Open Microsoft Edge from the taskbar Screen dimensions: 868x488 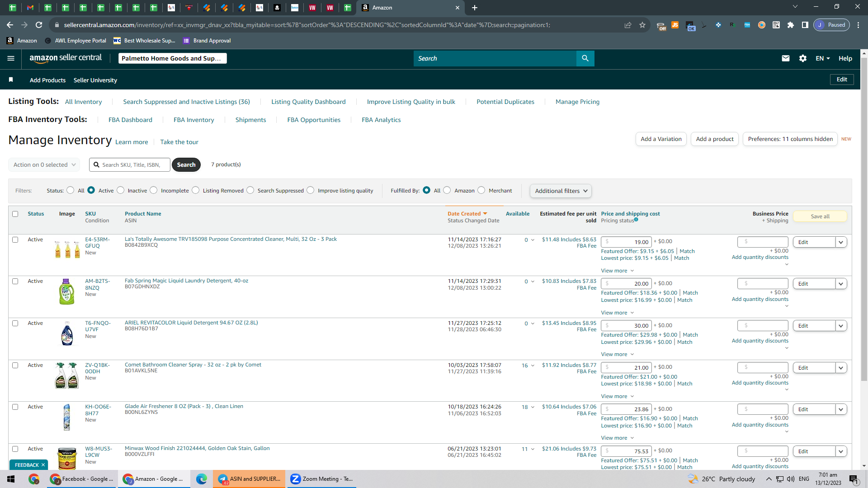[202, 479]
